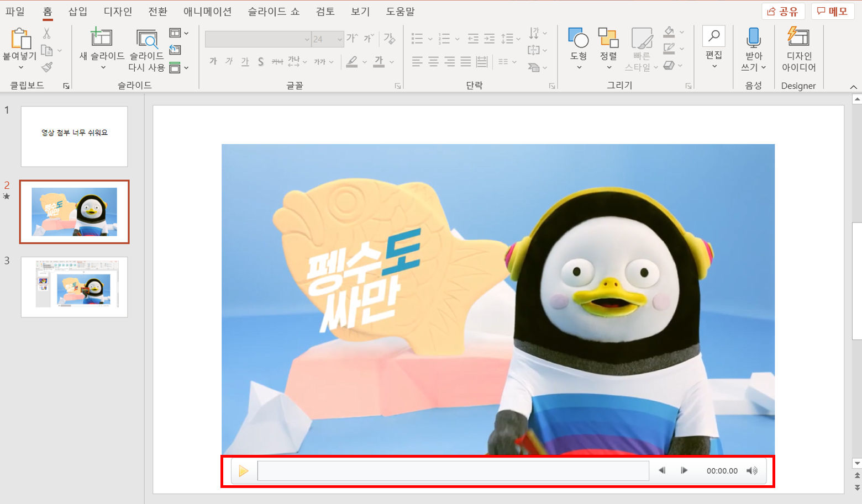Toggle strikethrough text formatting
The height and width of the screenshot is (504, 862).
(x=277, y=62)
